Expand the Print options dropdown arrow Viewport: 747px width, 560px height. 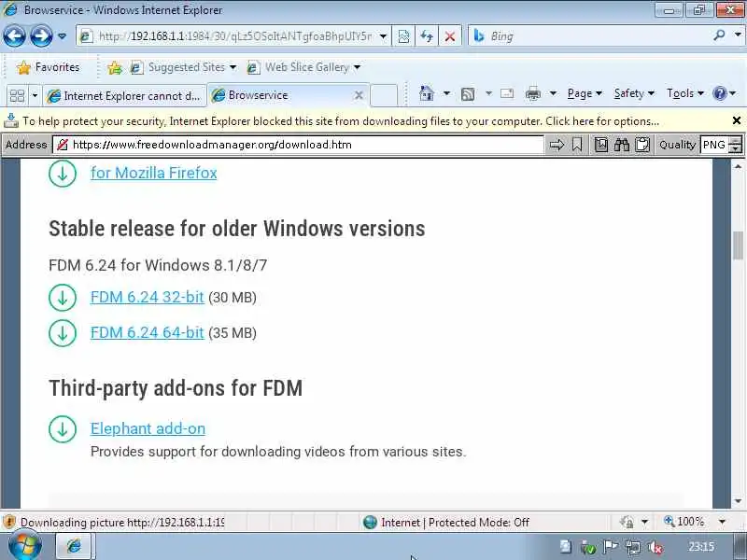click(x=553, y=94)
